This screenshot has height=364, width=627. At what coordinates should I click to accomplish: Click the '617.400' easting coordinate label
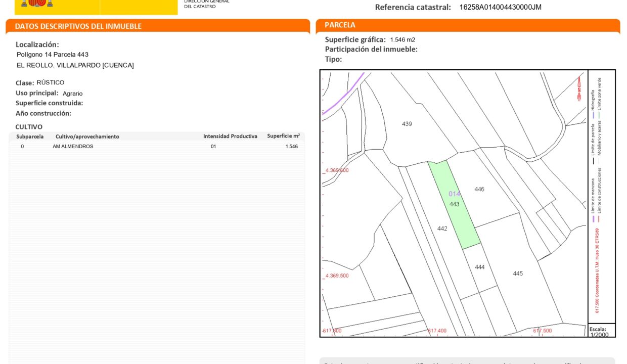[437, 331]
